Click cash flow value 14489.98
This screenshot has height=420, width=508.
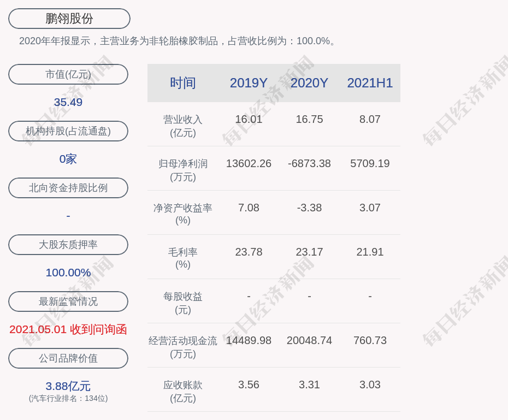(x=249, y=340)
